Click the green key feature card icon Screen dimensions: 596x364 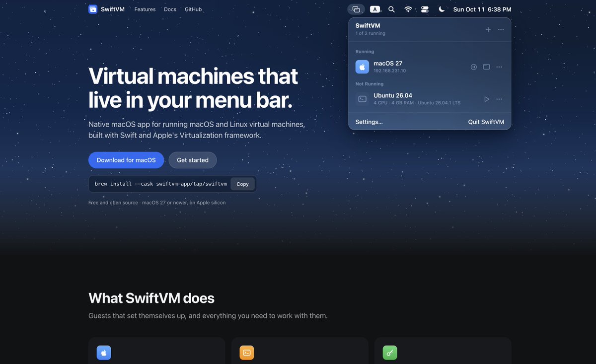click(390, 353)
